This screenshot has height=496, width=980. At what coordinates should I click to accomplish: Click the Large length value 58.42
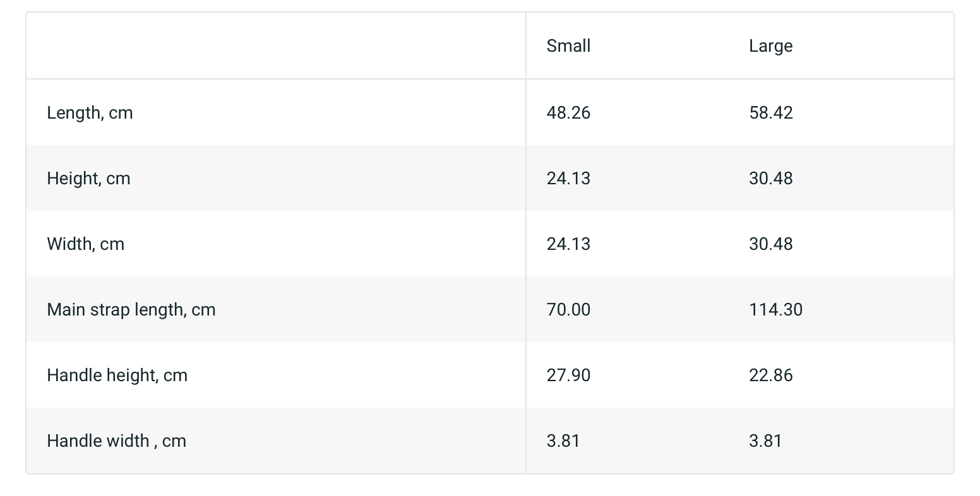click(x=770, y=113)
